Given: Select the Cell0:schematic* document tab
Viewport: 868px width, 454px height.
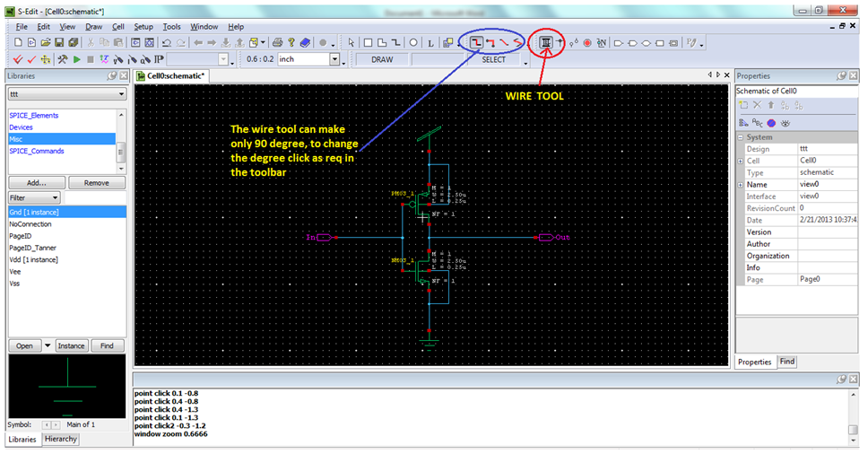Looking at the screenshot, I should [x=171, y=76].
